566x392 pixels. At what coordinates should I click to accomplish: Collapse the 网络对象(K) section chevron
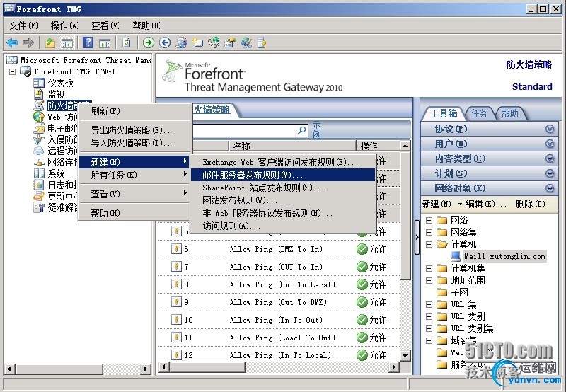(x=550, y=188)
